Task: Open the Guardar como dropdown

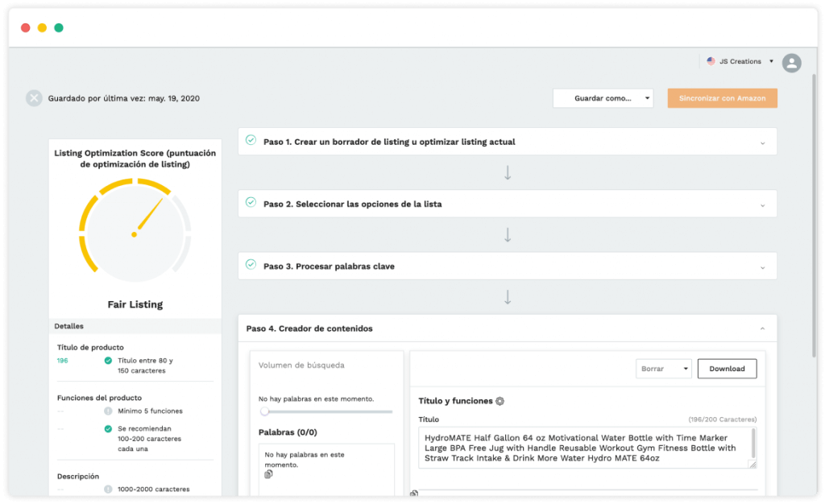Action: point(603,98)
